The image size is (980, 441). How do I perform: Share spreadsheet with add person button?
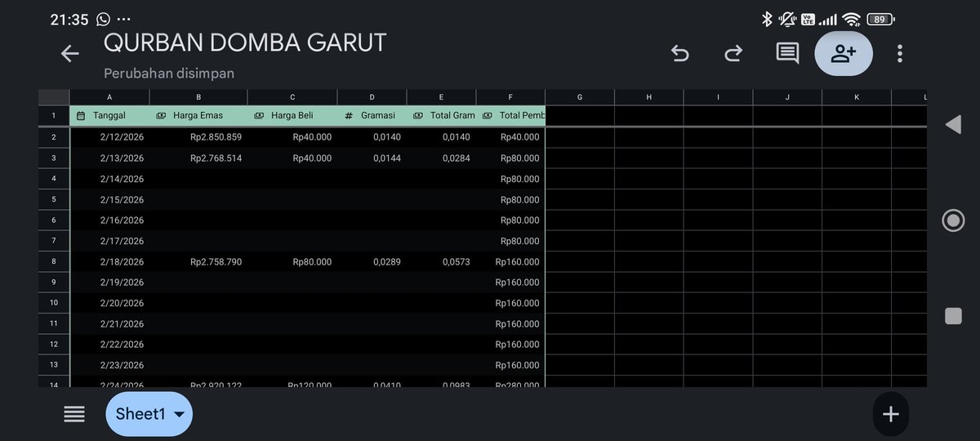pos(843,54)
